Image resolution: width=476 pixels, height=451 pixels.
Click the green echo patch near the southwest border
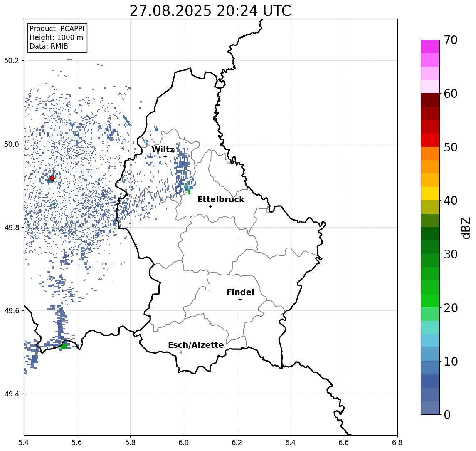pyautogui.click(x=64, y=346)
